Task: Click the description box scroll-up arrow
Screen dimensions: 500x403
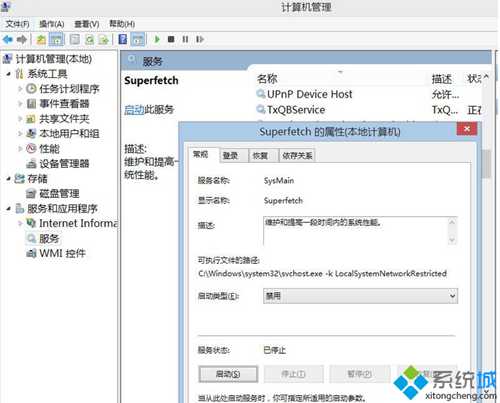Action: point(452,222)
